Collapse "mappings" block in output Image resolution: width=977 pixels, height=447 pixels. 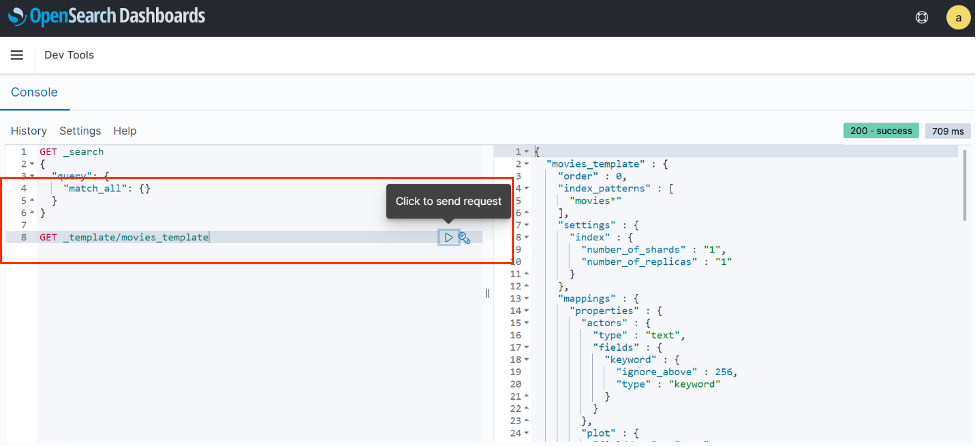pyautogui.click(x=527, y=299)
